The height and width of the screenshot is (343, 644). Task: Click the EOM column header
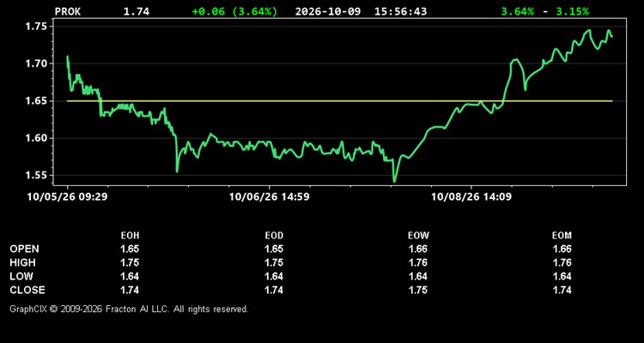tap(562, 236)
